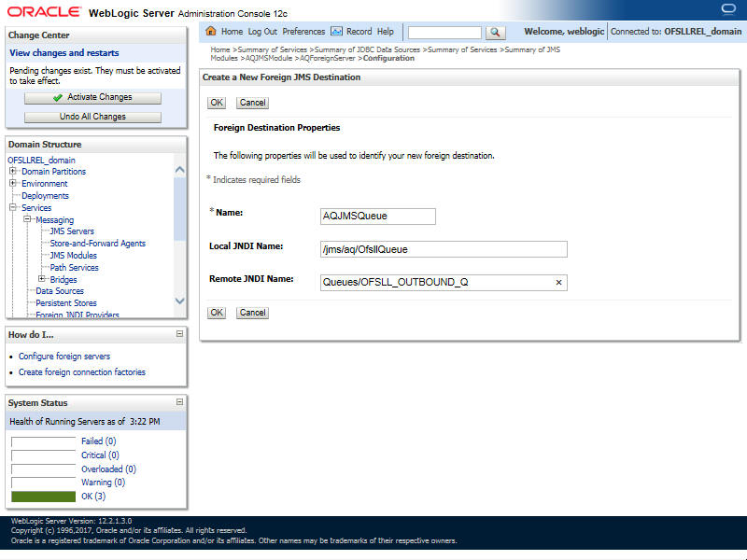Click the bottom Cancel button

(x=252, y=313)
